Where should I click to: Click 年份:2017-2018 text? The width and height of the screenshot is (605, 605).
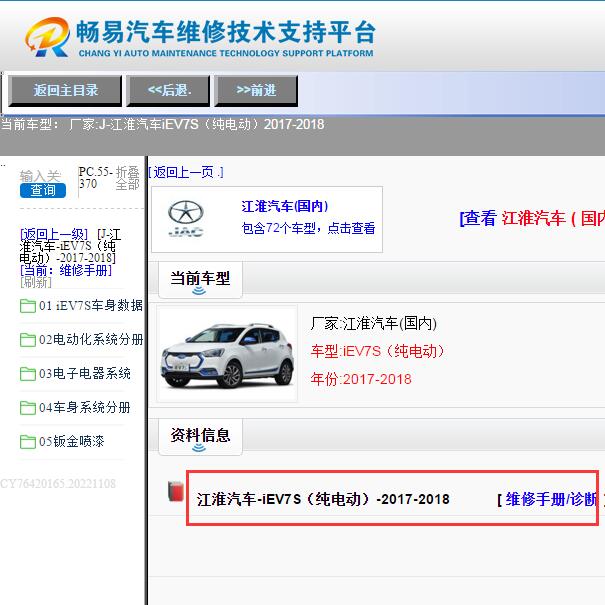pos(361,379)
